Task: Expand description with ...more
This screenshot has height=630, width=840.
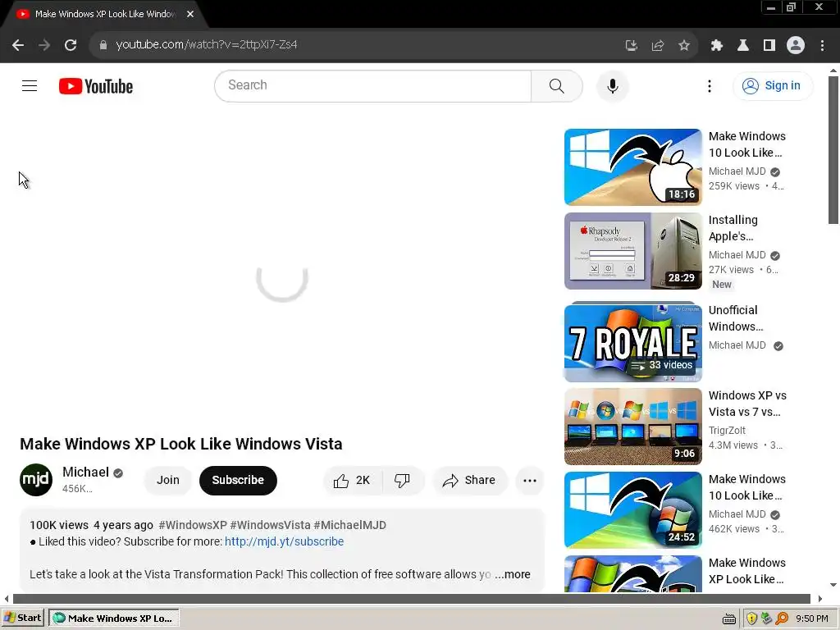Action: (513, 574)
